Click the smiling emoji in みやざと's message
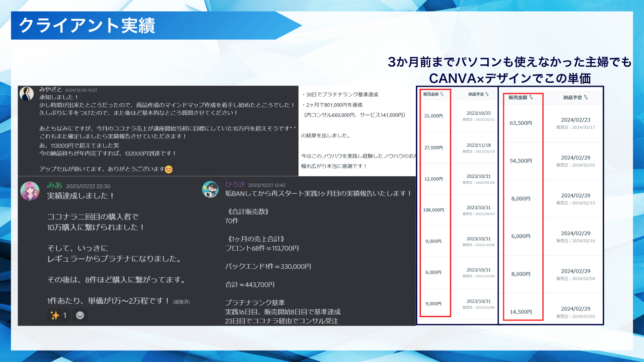The height and width of the screenshot is (362, 644). tap(169, 169)
